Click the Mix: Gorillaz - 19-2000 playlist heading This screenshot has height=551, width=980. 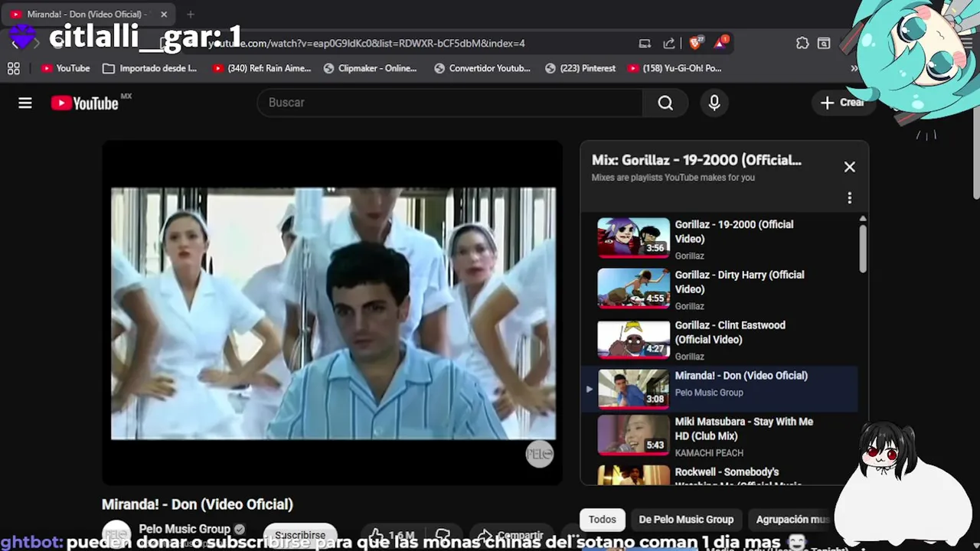[696, 160]
